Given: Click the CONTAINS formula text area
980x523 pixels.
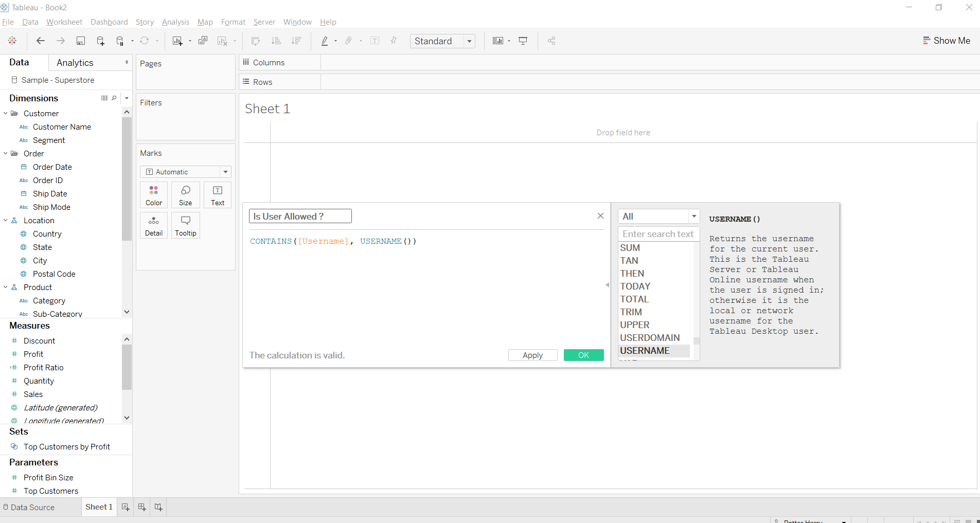Looking at the screenshot, I should (333, 241).
